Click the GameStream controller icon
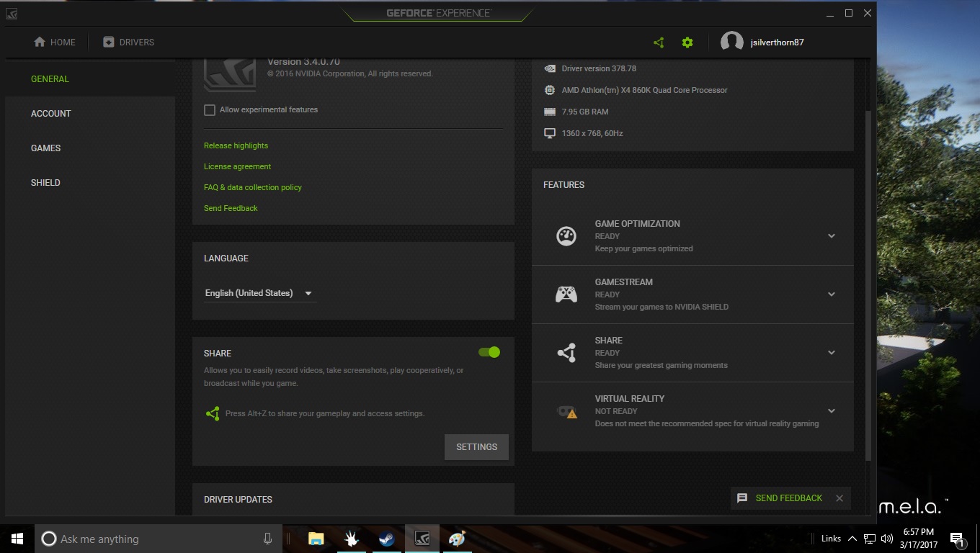This screenshot has height=553, width=980. pyautogui.click(x=566, y=295)
